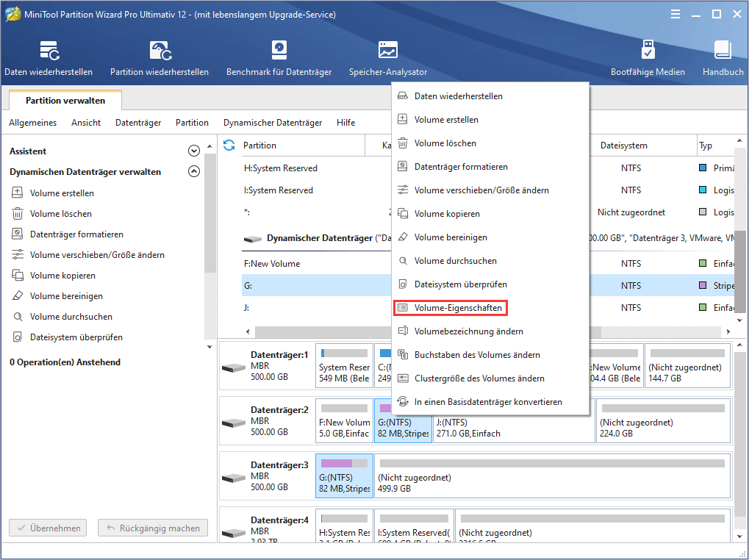Open the Handbuch manual
The image size is (749, 560).
[x=723, y=58]
